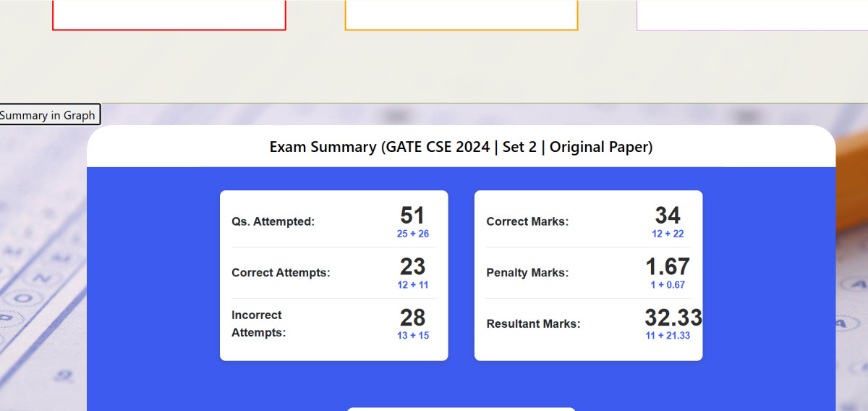Viewport: 868px width, 411px height.
Task: Select the Correct Attempts label
Action: point(281,273)
